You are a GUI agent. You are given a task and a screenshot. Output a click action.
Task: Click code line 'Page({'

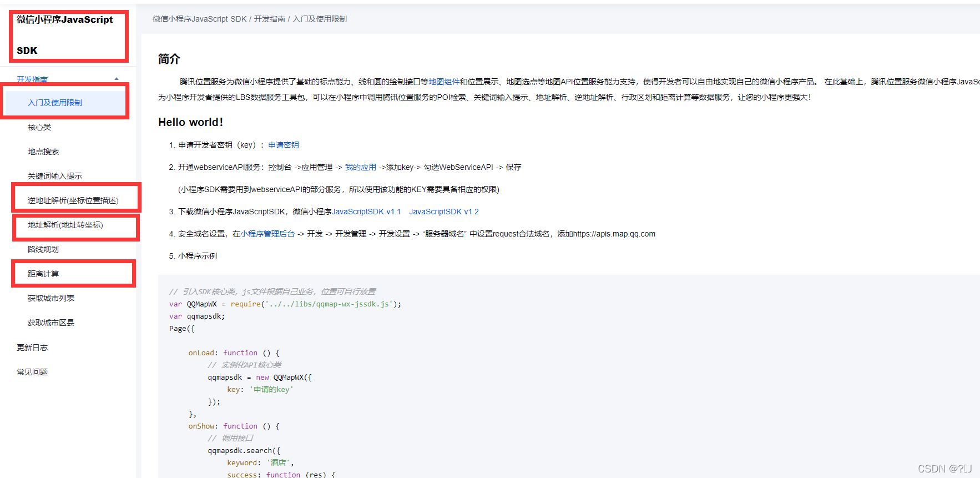coord(182,328)
